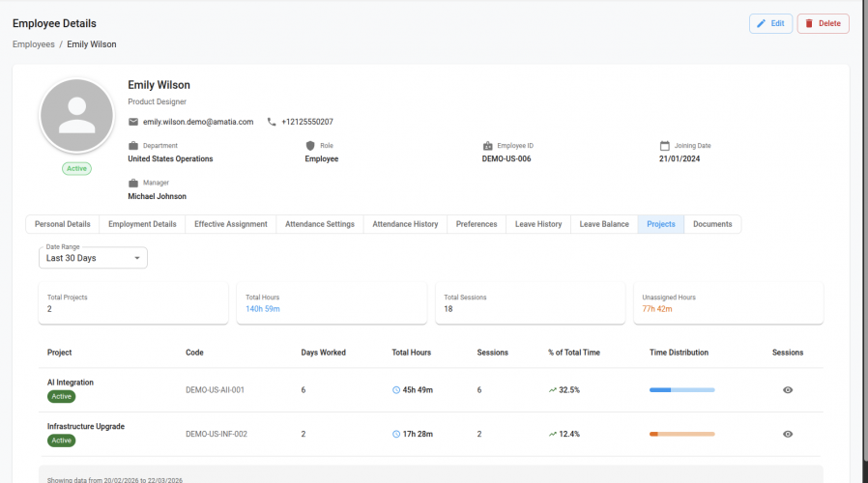Click Active badge under AI Integration
The image size is (868, 483).
point(62,397)
